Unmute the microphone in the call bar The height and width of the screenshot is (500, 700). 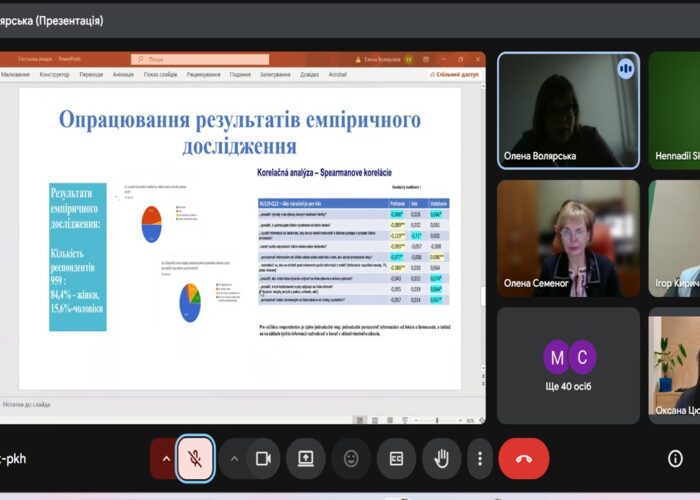[x=195, y=459]
